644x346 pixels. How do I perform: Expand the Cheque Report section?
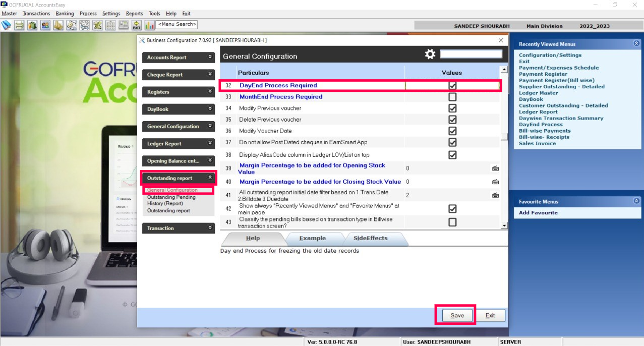point(179,75)
